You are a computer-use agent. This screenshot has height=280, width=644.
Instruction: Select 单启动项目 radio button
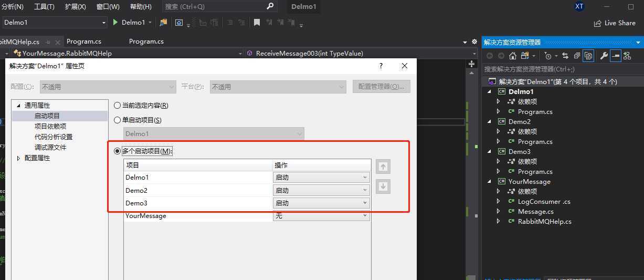coord(117,120)
